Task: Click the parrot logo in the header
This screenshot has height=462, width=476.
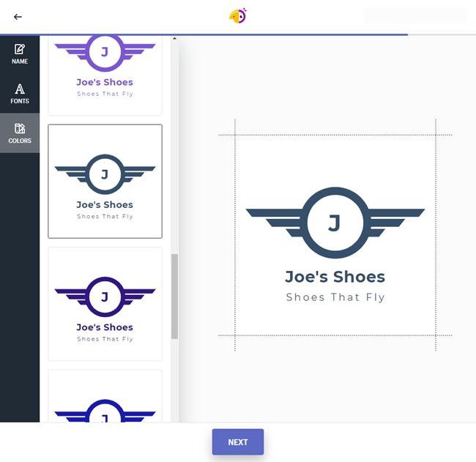Action: [238, 15]
